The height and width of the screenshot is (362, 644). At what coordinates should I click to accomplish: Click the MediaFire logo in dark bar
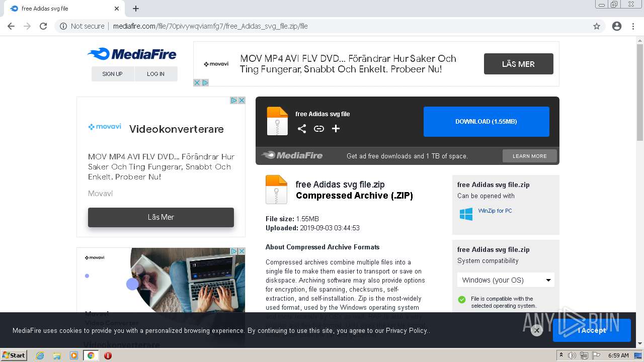tap(292, 155)
